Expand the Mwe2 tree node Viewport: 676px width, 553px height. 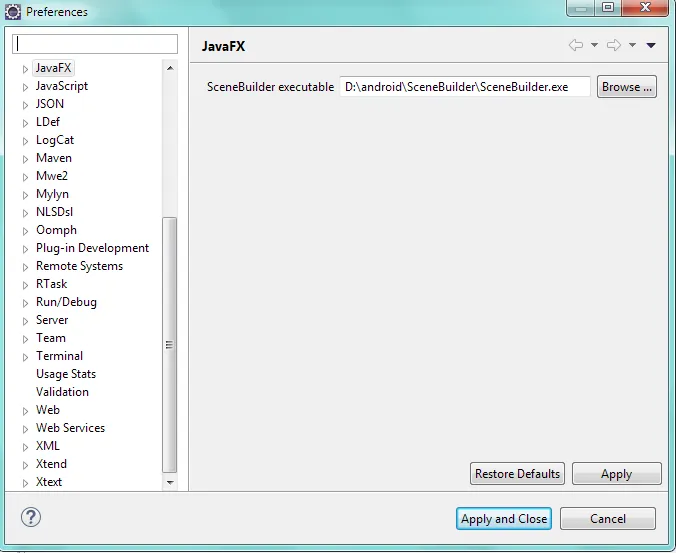[25, 177]
